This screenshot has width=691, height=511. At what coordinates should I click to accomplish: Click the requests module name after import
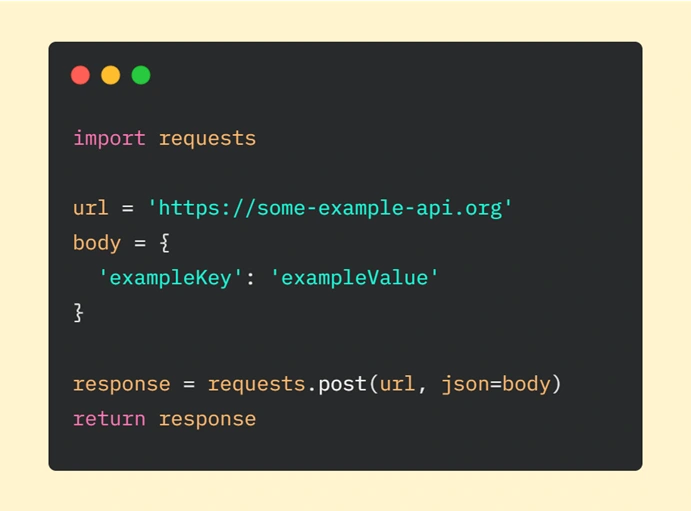pos(207,139)
